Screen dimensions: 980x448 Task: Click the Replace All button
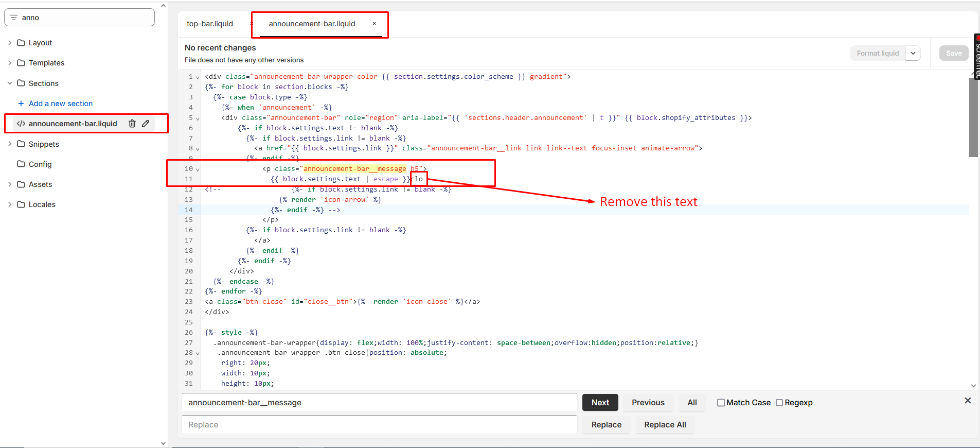click(665, 425)
